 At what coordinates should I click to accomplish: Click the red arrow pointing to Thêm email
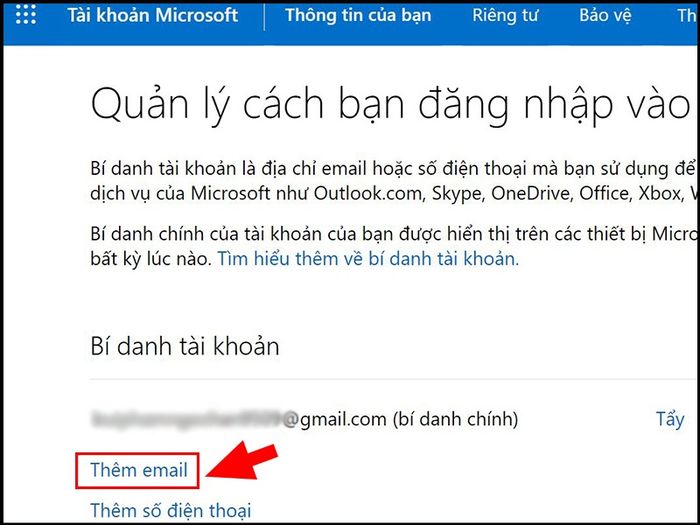pos(242,462)
